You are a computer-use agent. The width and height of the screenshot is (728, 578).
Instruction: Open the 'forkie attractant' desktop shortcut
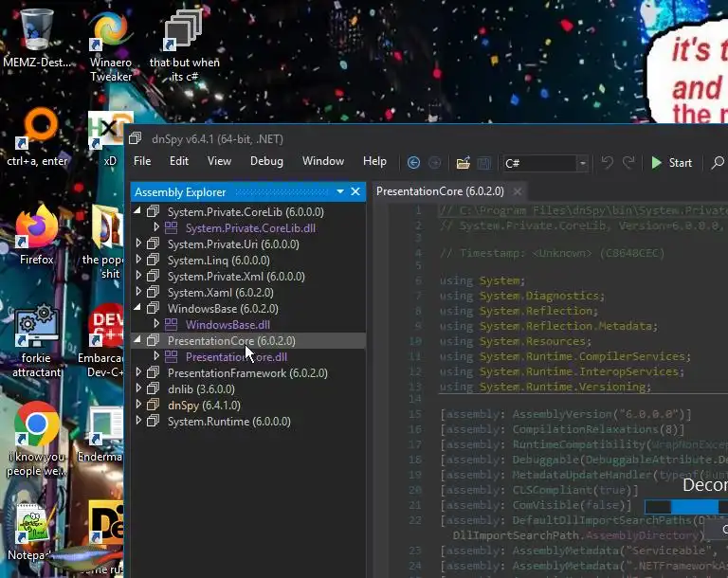tap(37, 341)
